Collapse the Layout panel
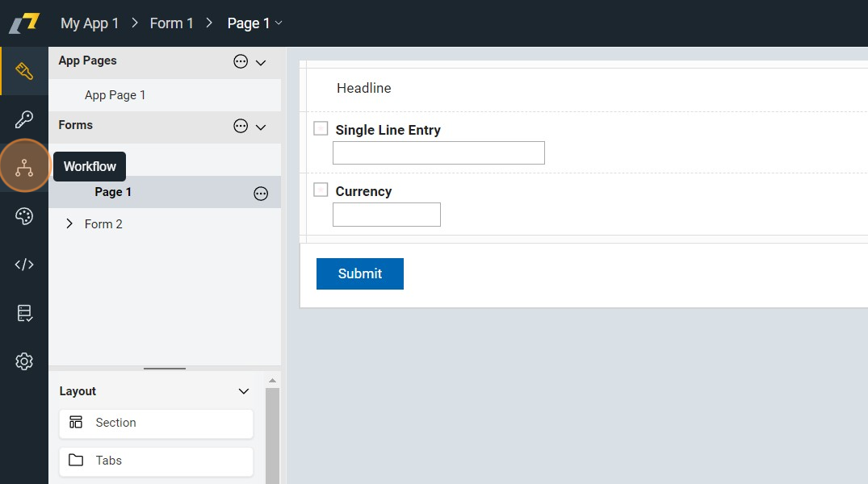The image size is (868, 484). tap(244, 391)
